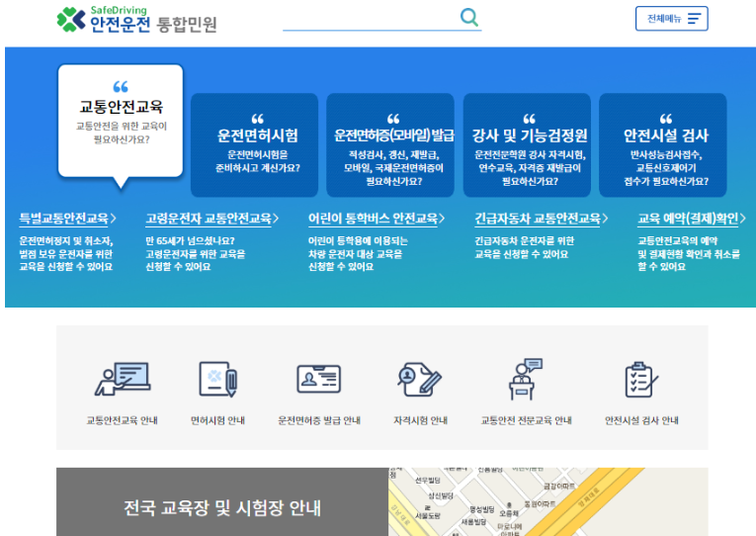Click the 운전면허증 발급 안내 icon
Viewport: 756px width, 536px height.
pyautogui.click(x=319, y=380)
